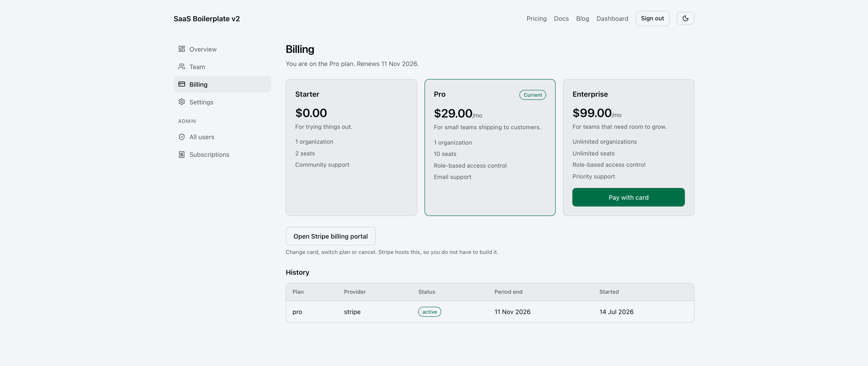
Task: Click Pay with card for Enterprise
Action: (628, 197)
